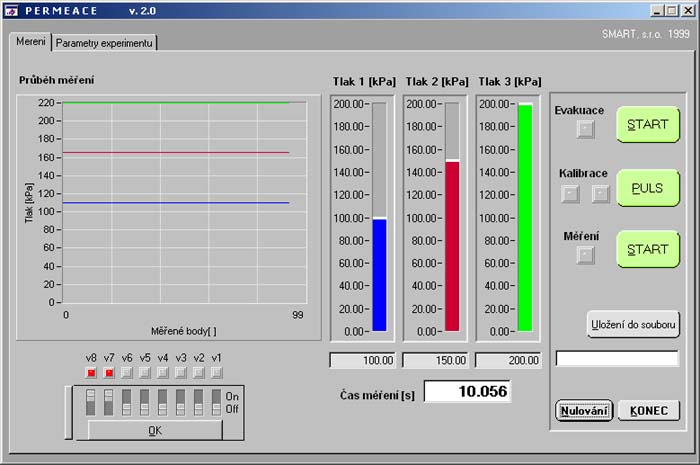Viewport: 700px width, 465px height.
Task: Click the Čas měření field showing 10.056
Action: [467, 391]
